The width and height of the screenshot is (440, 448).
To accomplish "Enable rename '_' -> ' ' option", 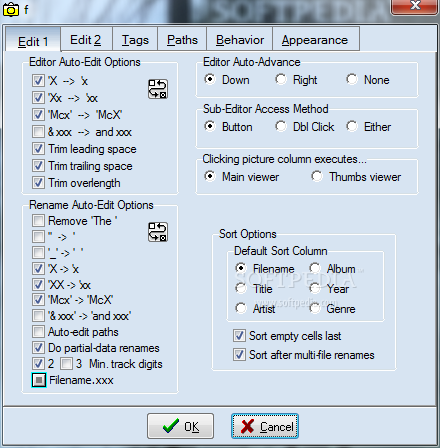I will (x=38, y=253).
